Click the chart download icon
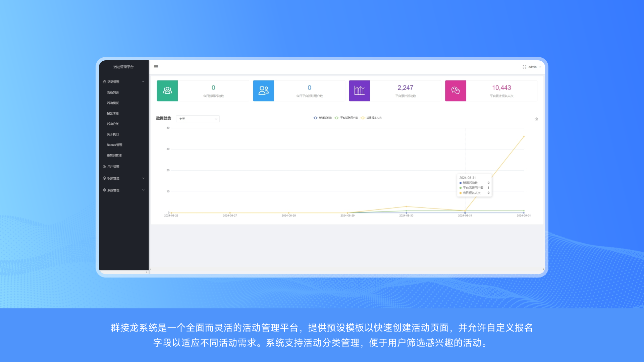 536,119
